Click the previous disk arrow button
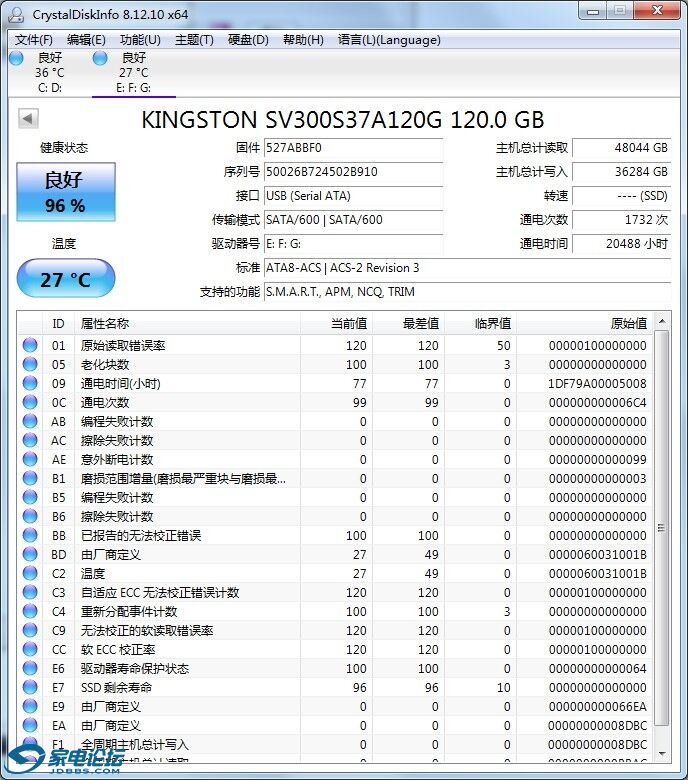688x780 pixels. pos(28,118)
